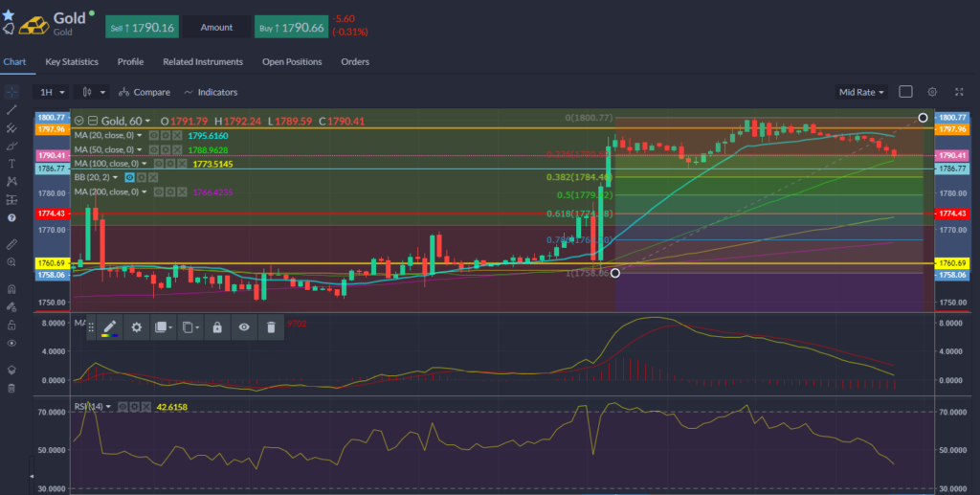Select the zoom in magnifier tool

pos(11,261)
